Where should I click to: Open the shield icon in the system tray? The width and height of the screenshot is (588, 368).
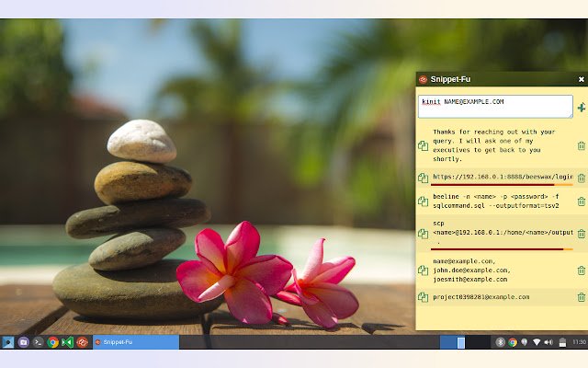point(525,342)
